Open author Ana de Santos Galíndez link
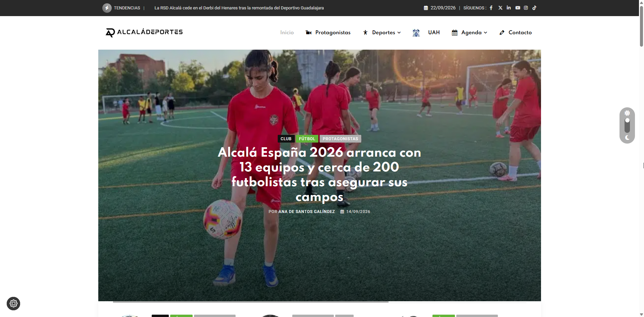 click(x=307, y=212)
